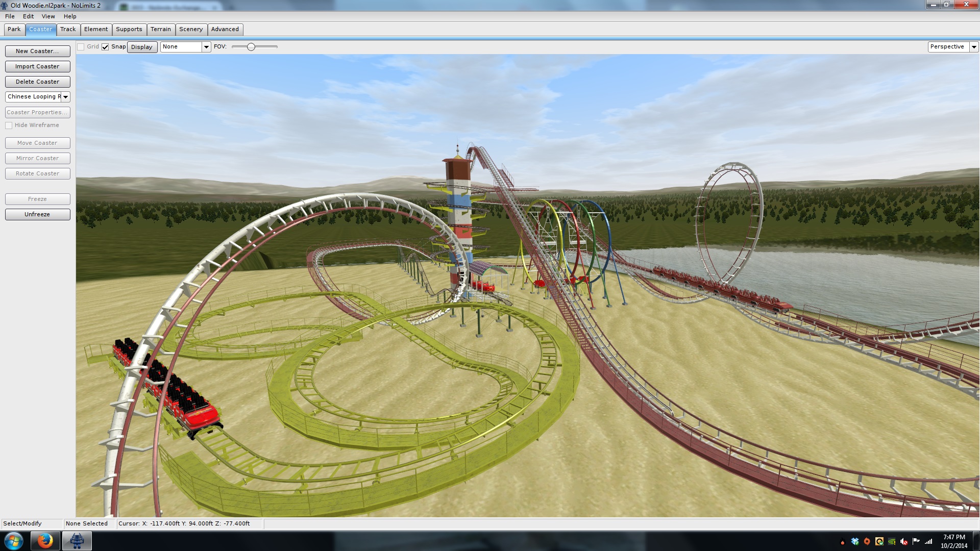
Task: Open the Perspective view dropdown
Action: [x=974, y=47]
